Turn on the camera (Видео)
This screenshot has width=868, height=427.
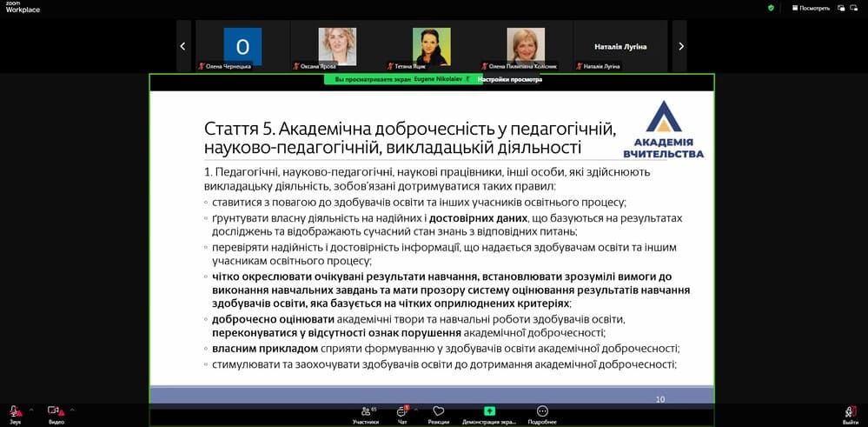click(x=55, y=411)
